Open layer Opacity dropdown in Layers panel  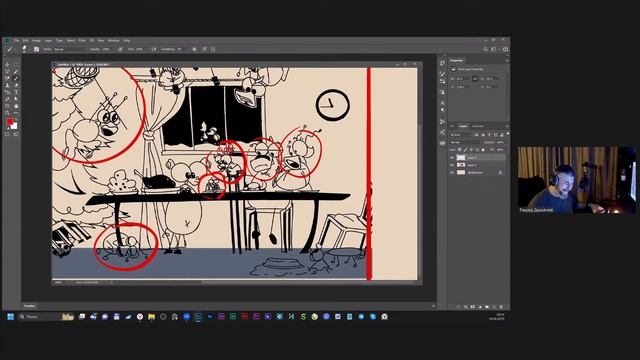click(501, 142)
